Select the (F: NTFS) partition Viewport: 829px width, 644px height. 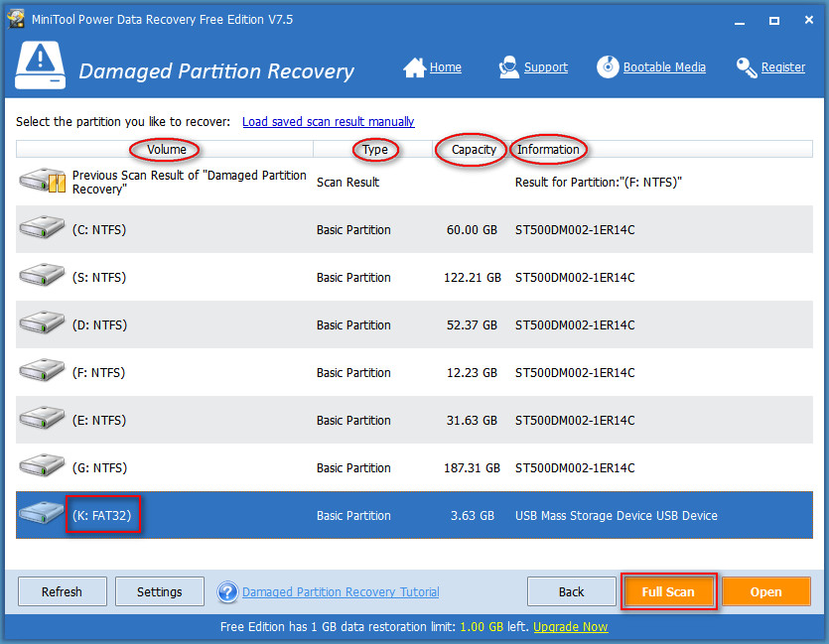(414, 372)
